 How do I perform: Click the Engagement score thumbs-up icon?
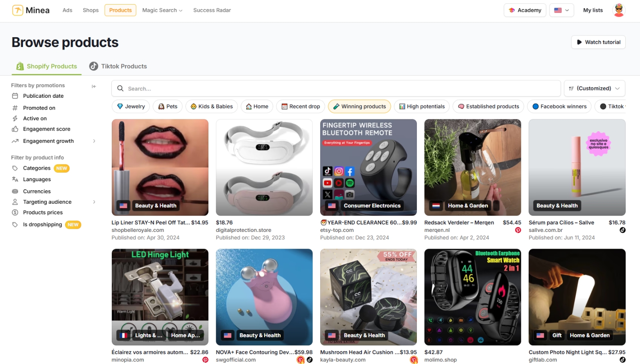click(15, 129)
